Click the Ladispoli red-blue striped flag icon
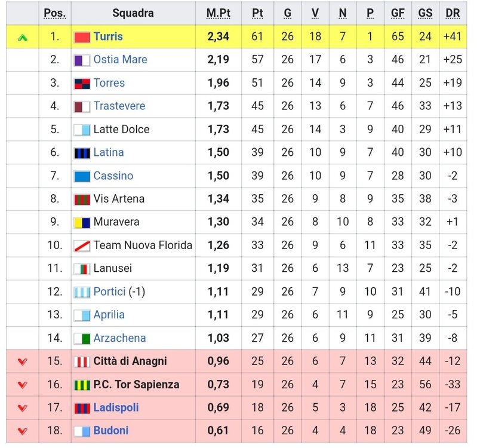 click(82, 409)
